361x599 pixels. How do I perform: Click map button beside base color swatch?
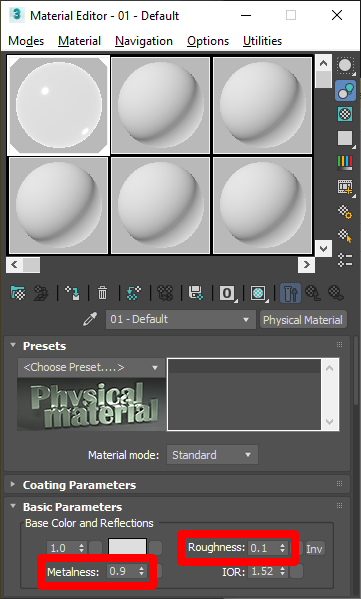tap(155, 548)
